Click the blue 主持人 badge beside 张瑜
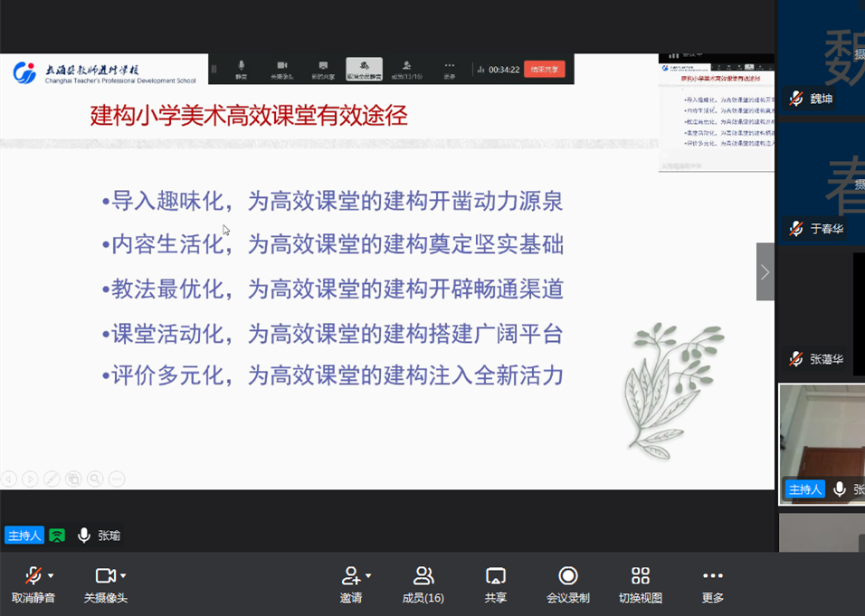865x616 pixels. [24, 535]
